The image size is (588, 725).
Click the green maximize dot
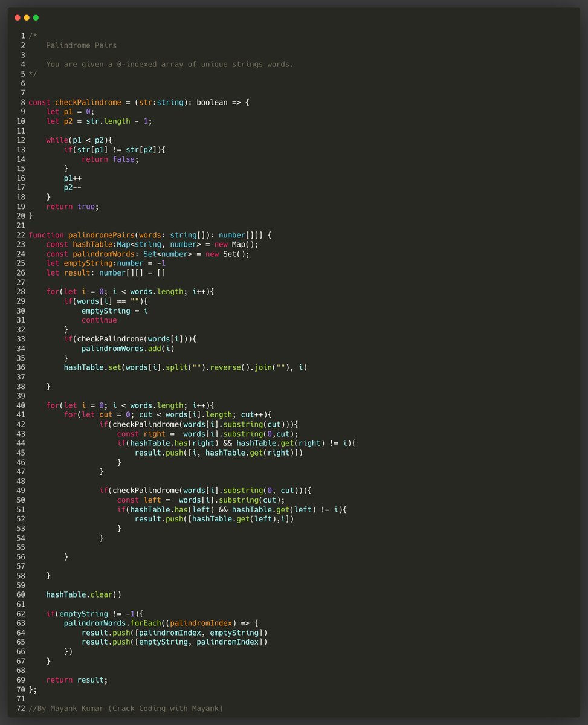point(36,18)
